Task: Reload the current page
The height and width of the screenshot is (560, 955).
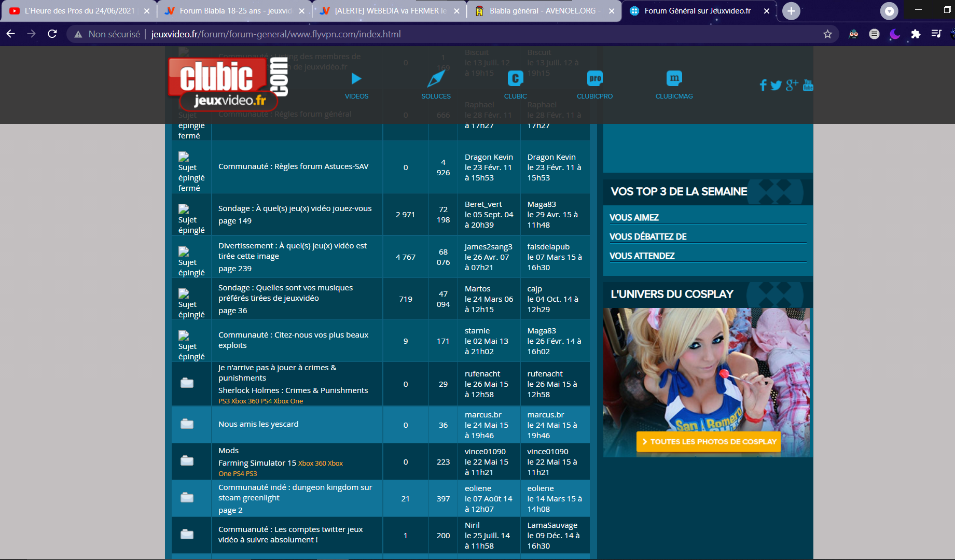Action: (52, 34)
